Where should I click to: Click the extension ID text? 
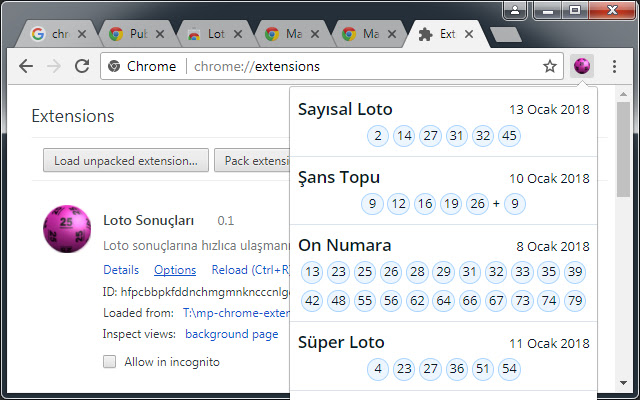(x=196, y=292)
